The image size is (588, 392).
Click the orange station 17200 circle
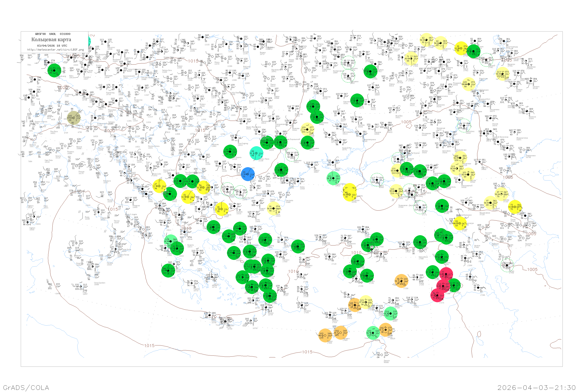click(x=402, y=281)
